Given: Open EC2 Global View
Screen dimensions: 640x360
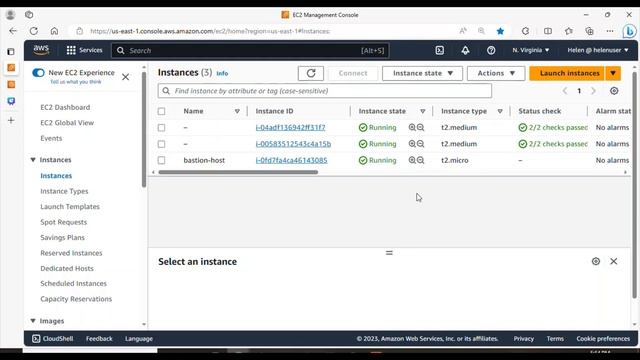Looking at the screenshot, I should (67, 123).
